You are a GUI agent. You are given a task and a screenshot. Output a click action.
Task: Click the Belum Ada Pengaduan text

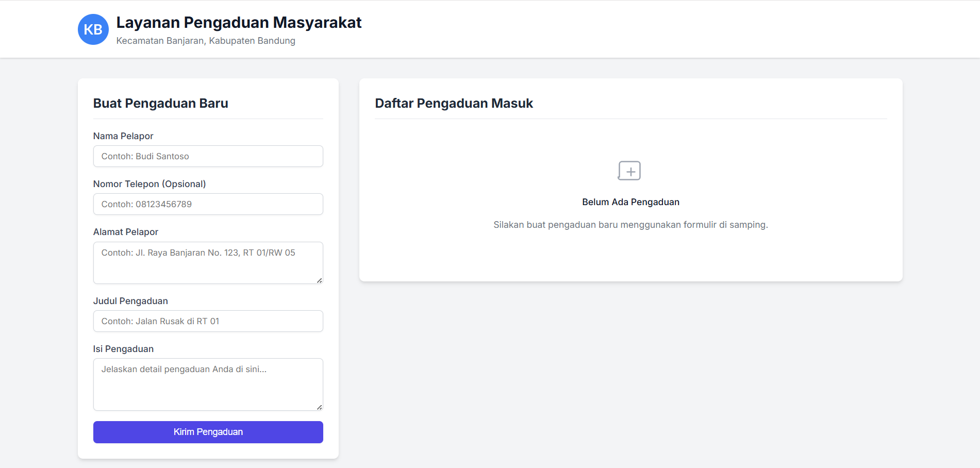[630, 202]
